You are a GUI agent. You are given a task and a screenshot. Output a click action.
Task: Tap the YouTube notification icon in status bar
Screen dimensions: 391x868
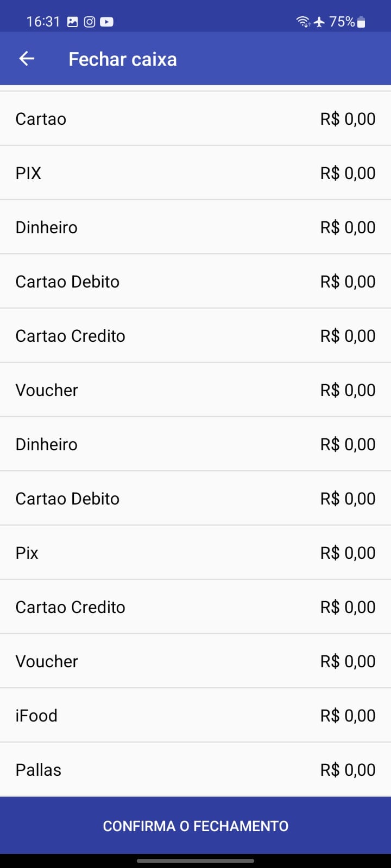(x=107, y=22)
